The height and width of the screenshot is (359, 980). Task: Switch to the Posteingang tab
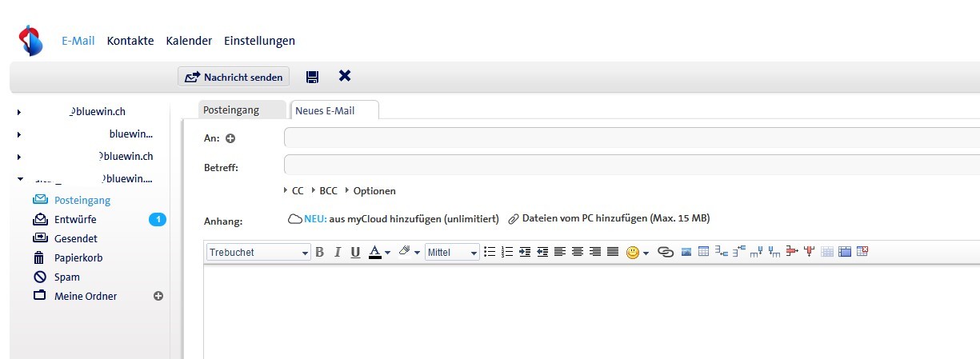click(242, 110)
